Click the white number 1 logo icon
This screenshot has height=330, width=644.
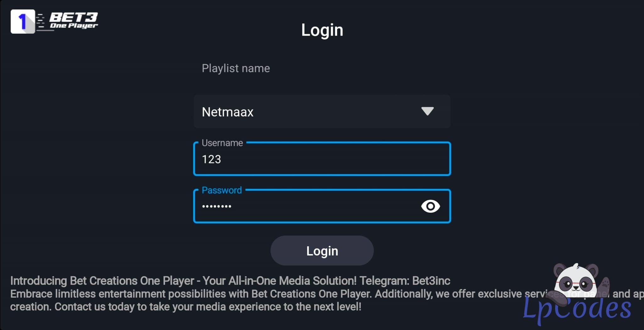23,21
